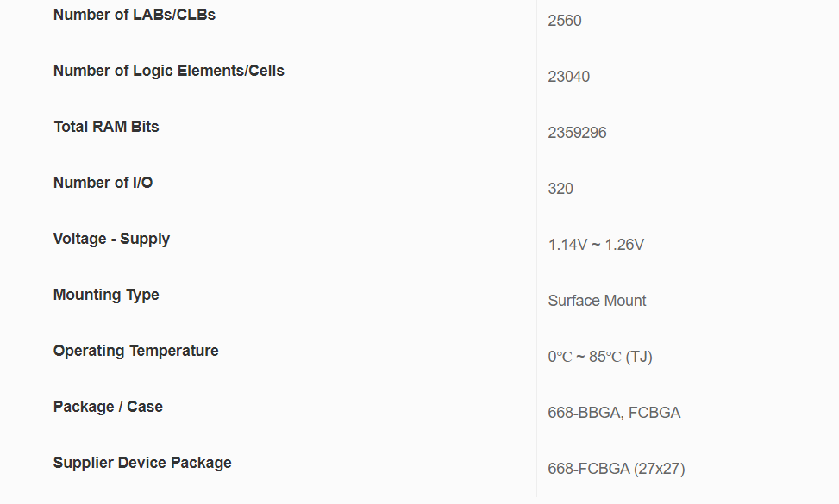Click the Mounting Type label
This screenshot has height=504, width=839.
tap(106, 295)
